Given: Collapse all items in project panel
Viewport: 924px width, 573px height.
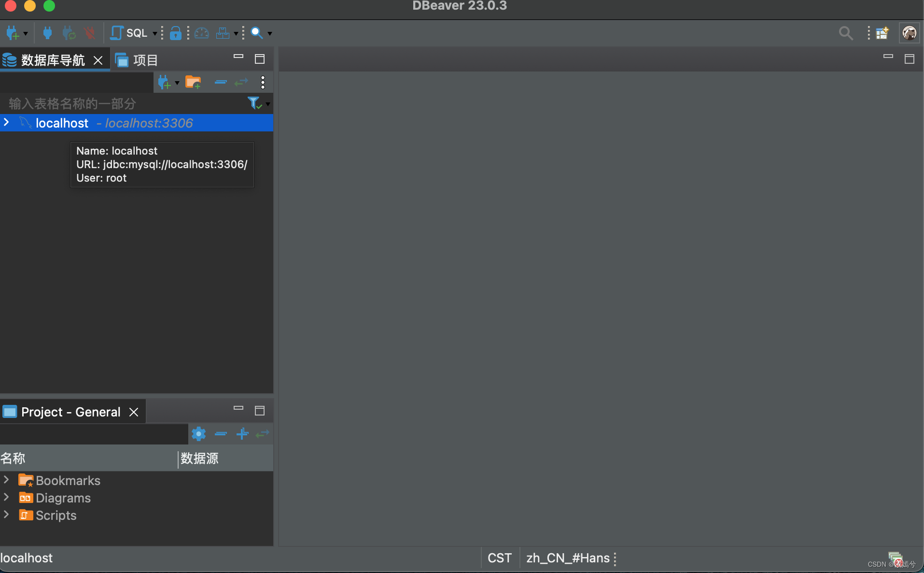Looking at the screenshot, I should [221, 434].
